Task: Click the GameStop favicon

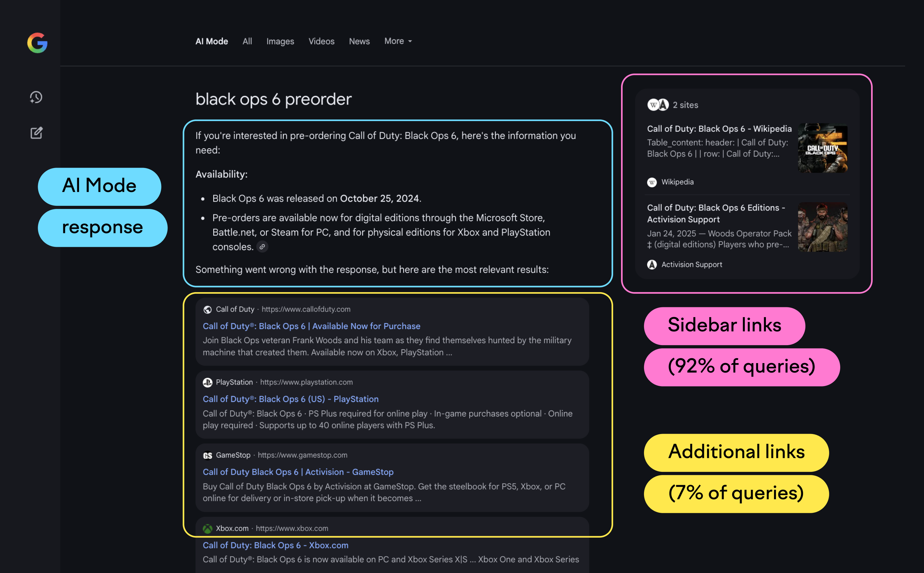Action: 208,455
